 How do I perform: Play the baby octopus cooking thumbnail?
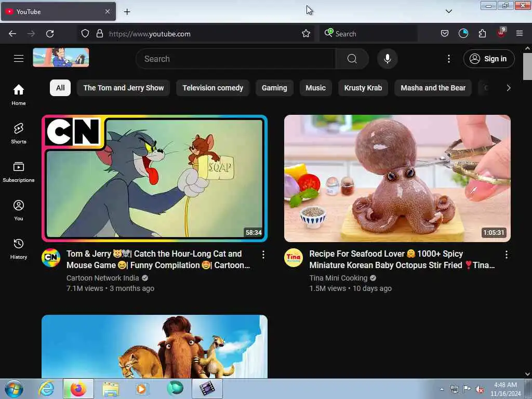click(397, 179)
